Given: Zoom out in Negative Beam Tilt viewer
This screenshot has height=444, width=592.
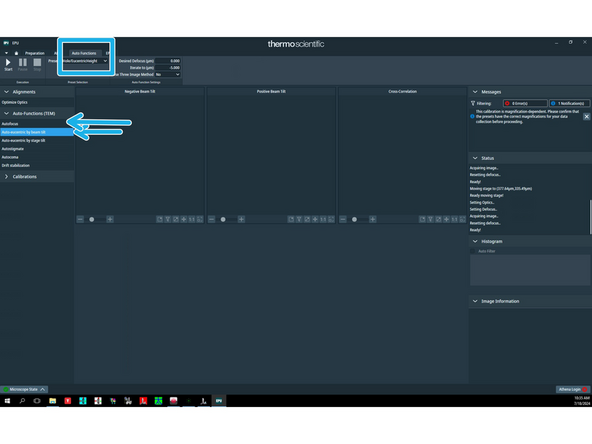Looking at the screenshot, I should (80, 219).
